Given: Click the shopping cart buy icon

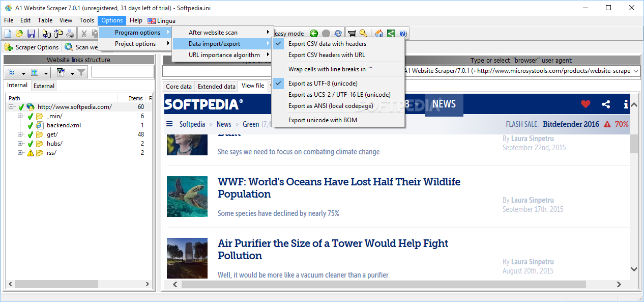Looking at the screenshot, I should (352, 34).
